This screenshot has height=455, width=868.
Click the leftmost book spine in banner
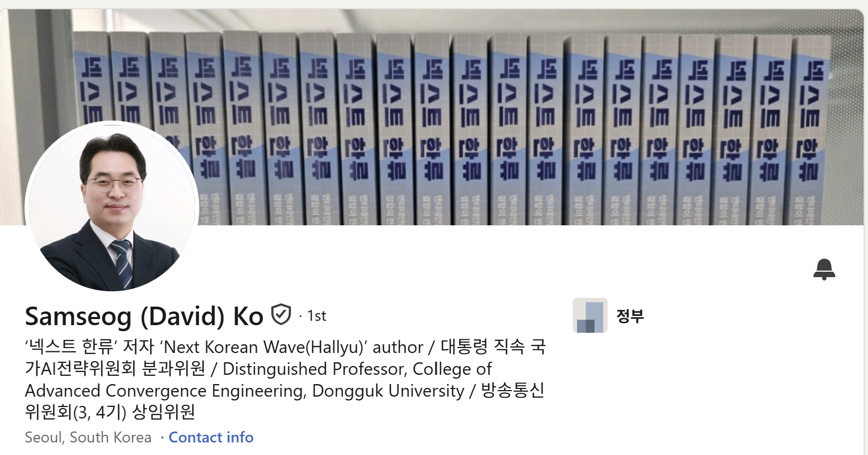(x=91, y=82)
